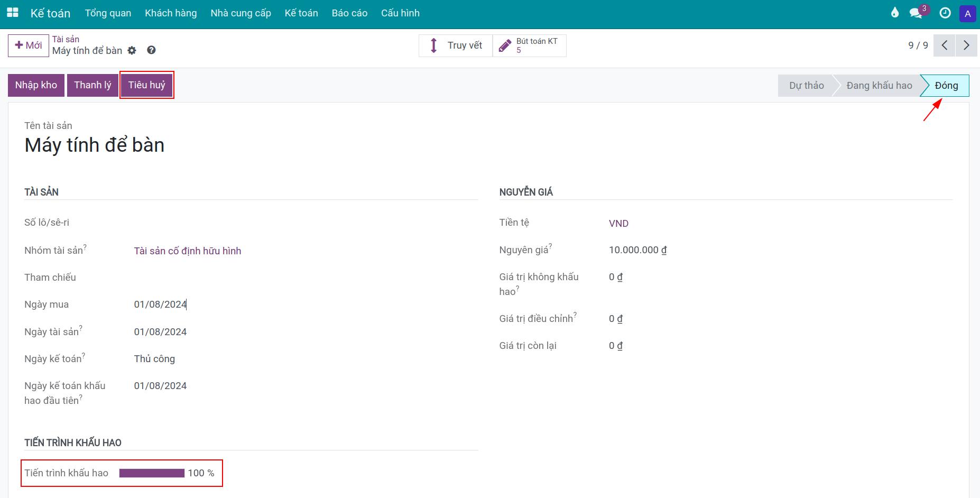Open the Báo cáo menu
The image size is (980, 498).
click(349, 13)
